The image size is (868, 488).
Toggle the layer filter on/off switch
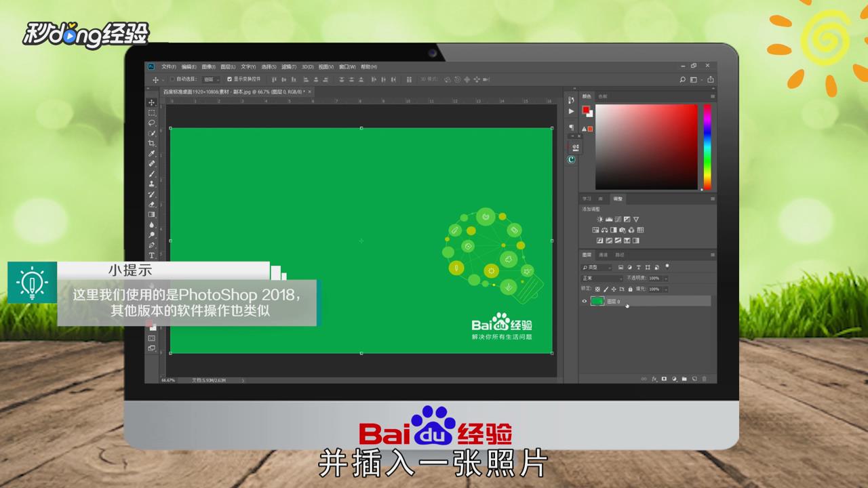667,266
